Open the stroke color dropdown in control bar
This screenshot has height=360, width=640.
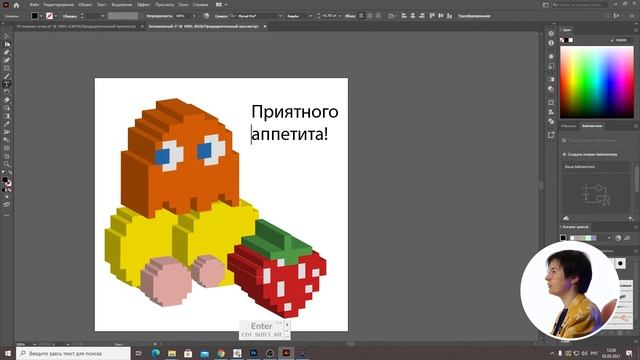coord(56,16)
